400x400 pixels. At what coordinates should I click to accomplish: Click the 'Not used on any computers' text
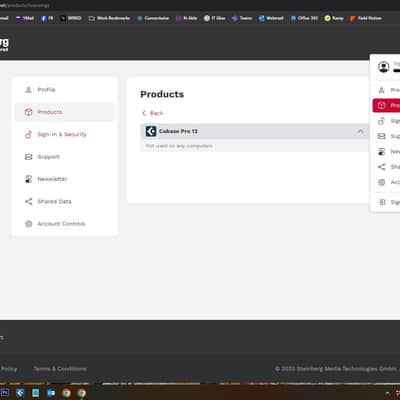tap(179, 146)
